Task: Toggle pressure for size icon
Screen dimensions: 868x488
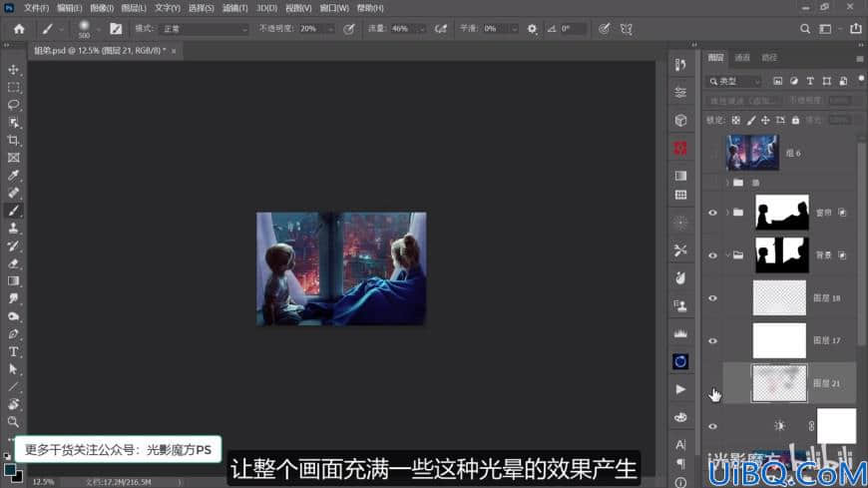Action: point(604,29)
